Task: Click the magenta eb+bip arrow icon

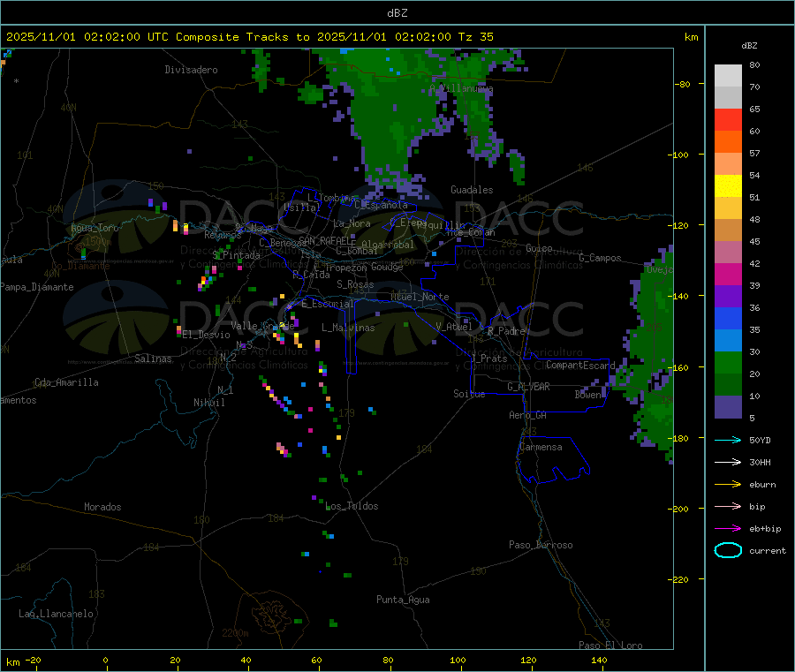Action: (x=728, y=528)
